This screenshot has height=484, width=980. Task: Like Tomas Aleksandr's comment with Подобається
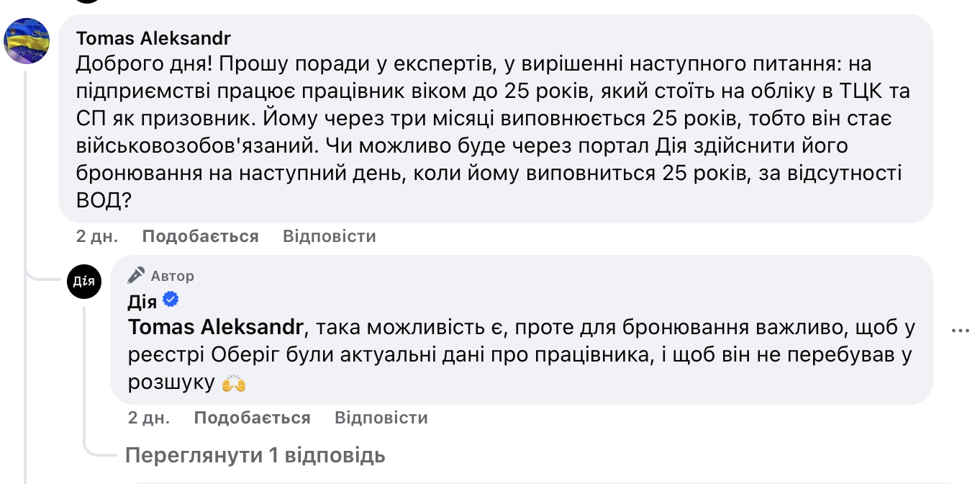coord(200,236)
